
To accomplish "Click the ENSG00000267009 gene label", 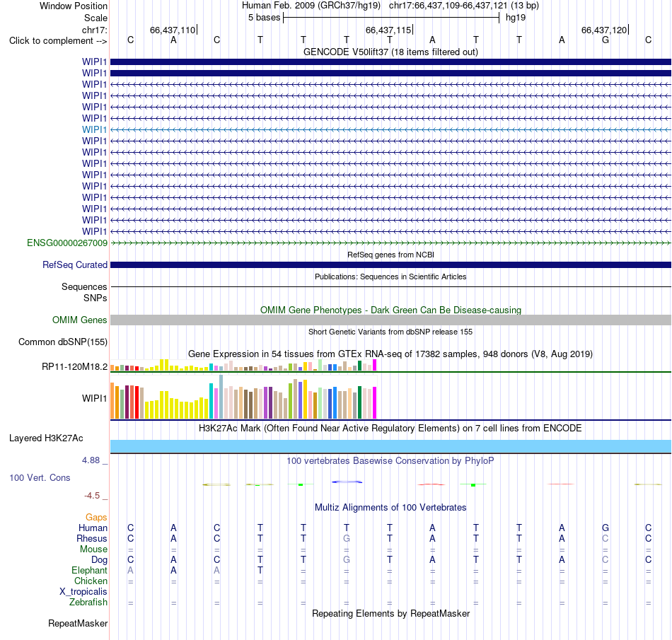I will pyautogui.click(x=67, y=243).
